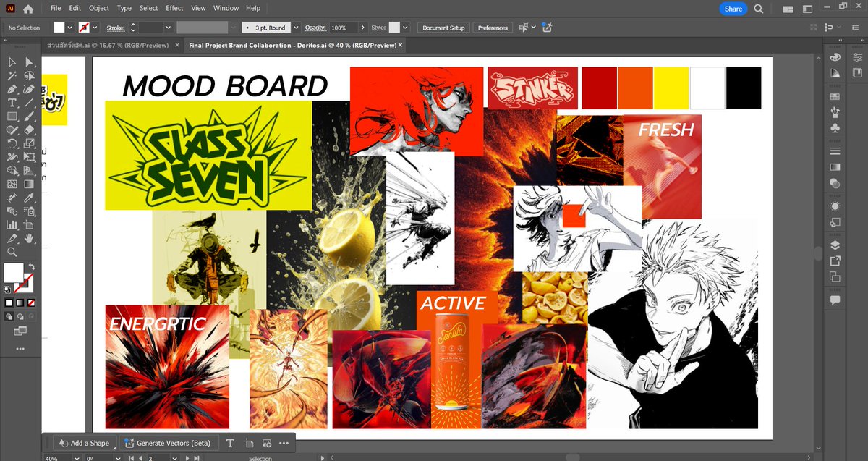Open the Window menu
The image size is (868, 461).
pyautogui.click(x=226, y=8)
